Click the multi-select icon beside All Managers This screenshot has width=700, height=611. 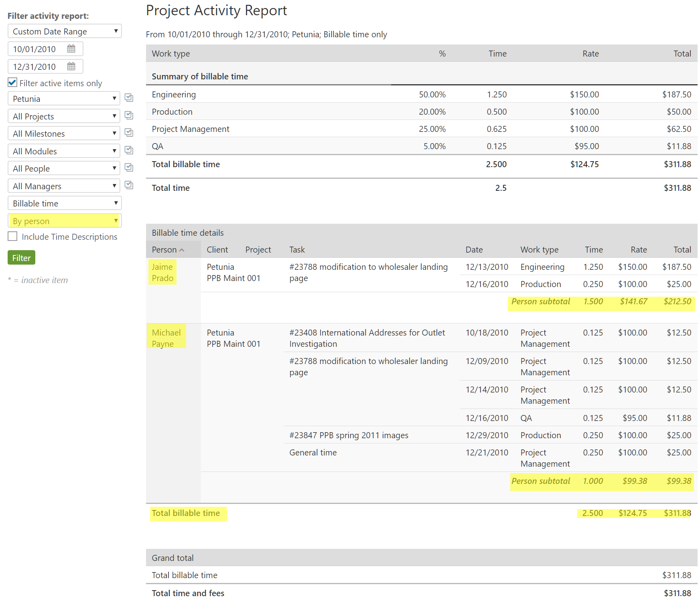click(x=129, y=185)
